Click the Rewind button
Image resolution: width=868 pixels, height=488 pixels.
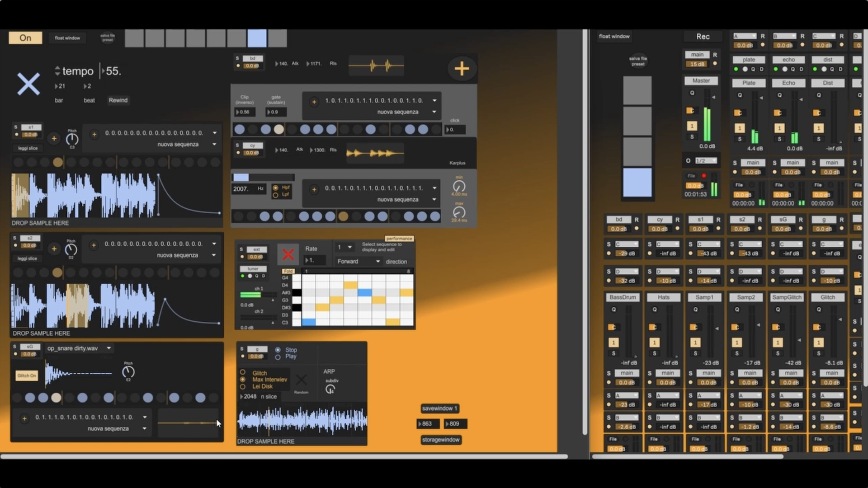pos(118,100)
